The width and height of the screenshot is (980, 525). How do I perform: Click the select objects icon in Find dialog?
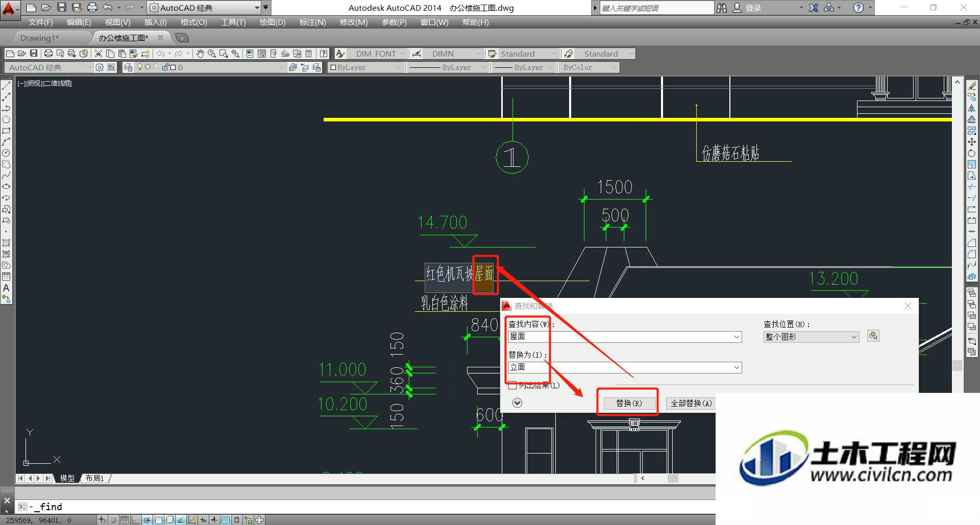(x=873, y=336)
